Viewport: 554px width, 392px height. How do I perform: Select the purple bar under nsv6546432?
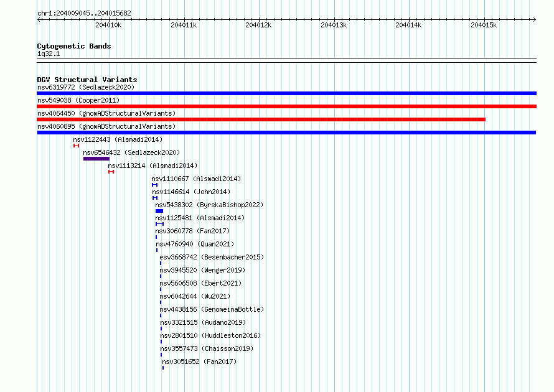pyautogui.click(x=96, y=159)
